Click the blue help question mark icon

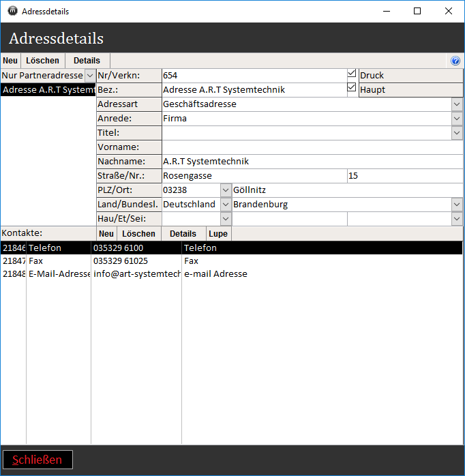455,61
